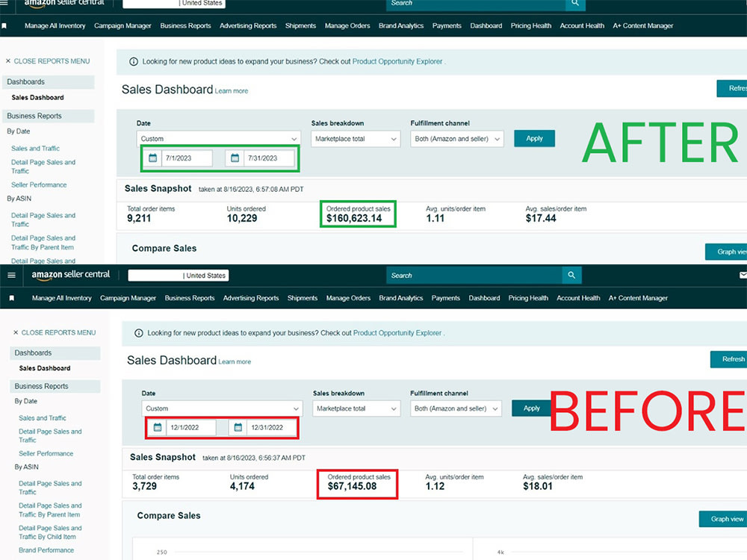Image resolution: width=747 pixels, height=560 pixels.
Task: Open Pricing Health in AFTER nav
Action: (x=530, y=25)
